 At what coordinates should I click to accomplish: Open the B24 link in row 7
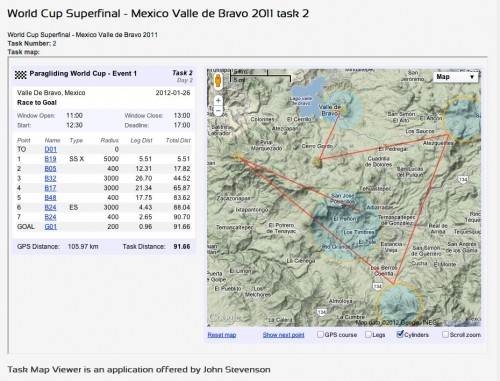pos(50,217)
